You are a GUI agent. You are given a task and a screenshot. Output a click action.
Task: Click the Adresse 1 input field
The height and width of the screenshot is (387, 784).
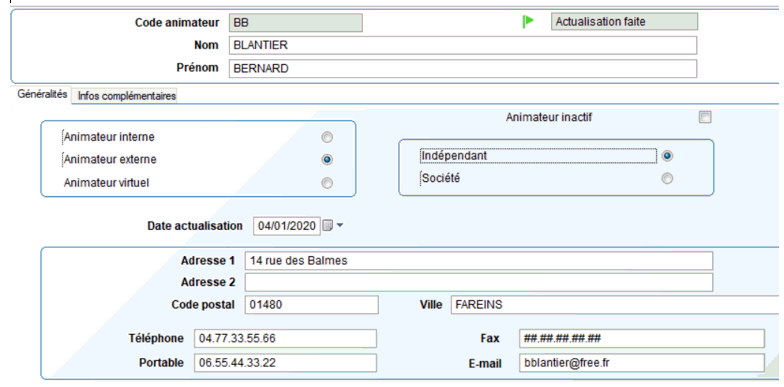point(478,261)
